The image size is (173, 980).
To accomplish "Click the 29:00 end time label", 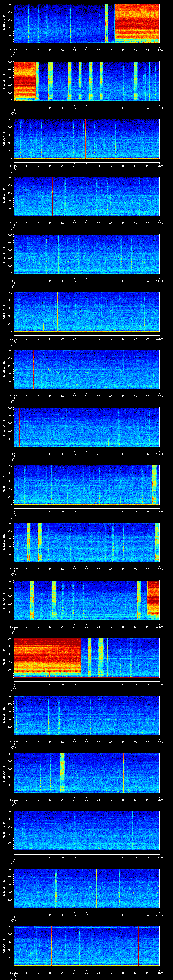I will (160, 742).
